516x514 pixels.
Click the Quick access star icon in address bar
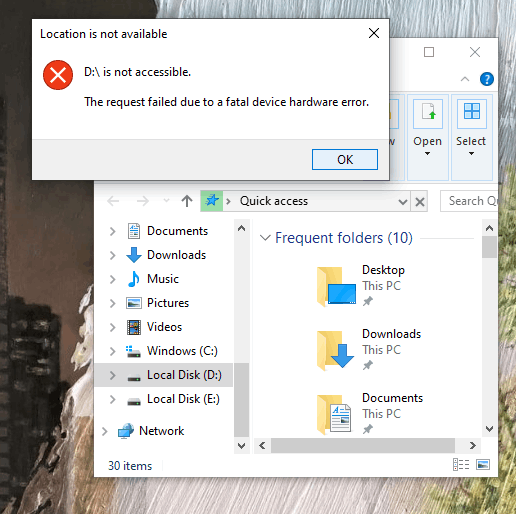[x=212, y=201]
